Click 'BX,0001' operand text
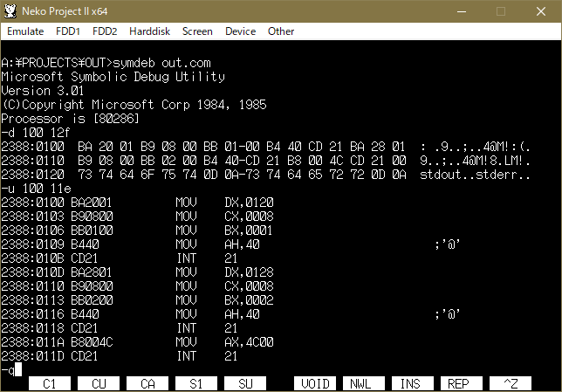 [x=249, y=230]
